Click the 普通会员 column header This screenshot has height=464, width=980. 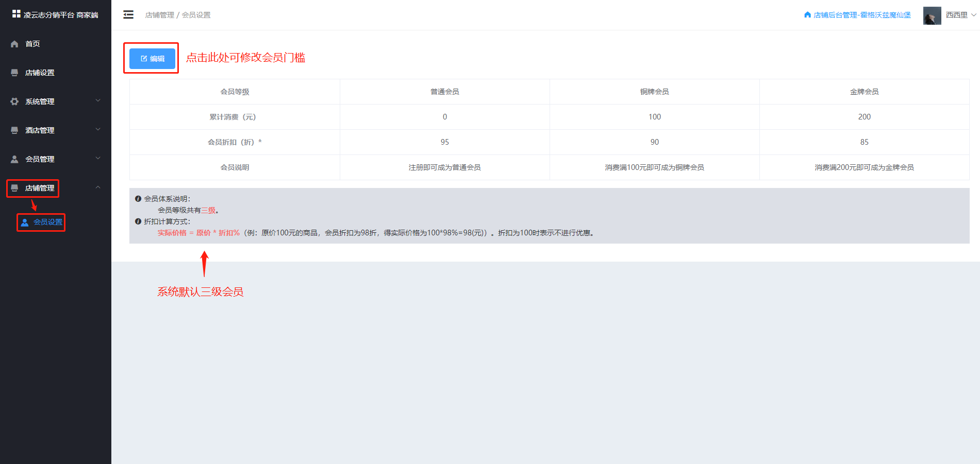pos(444,92)
